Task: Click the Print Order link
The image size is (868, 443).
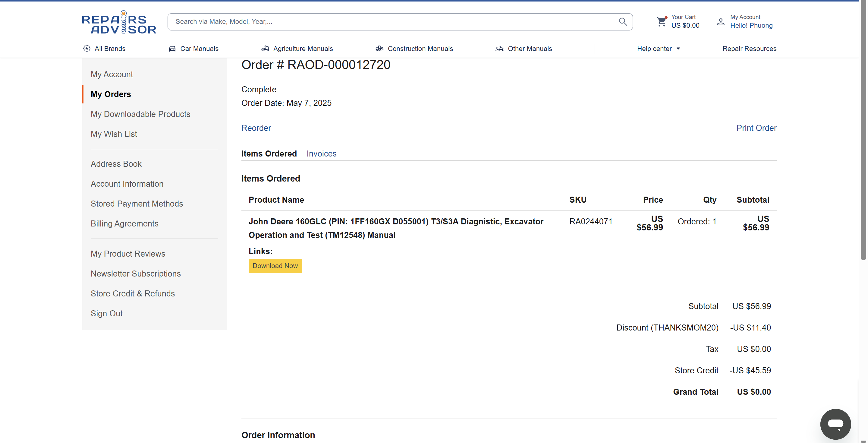Action: [x=756, y=128]
